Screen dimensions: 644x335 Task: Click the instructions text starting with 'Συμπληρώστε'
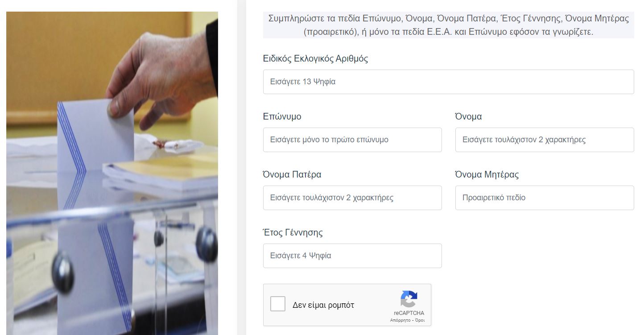(448, 25)
